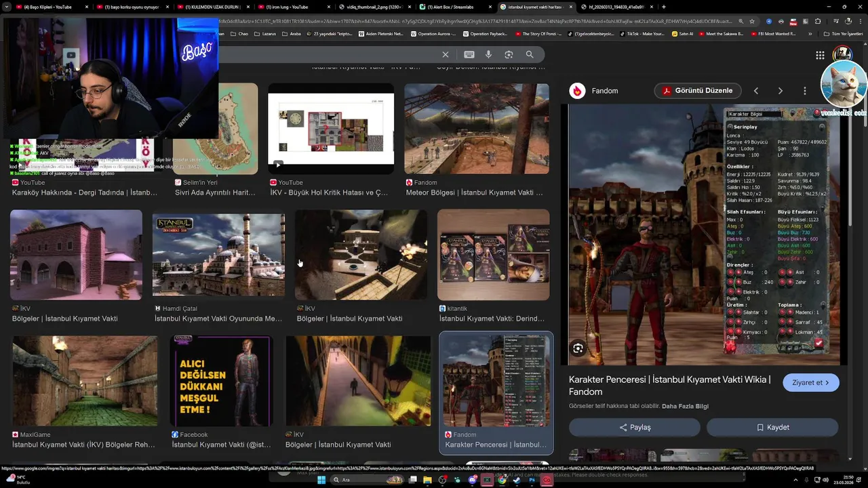Open the Hamdi Çatal mosque image
This screenshot has width=868, height=488.
coord(218,255)
